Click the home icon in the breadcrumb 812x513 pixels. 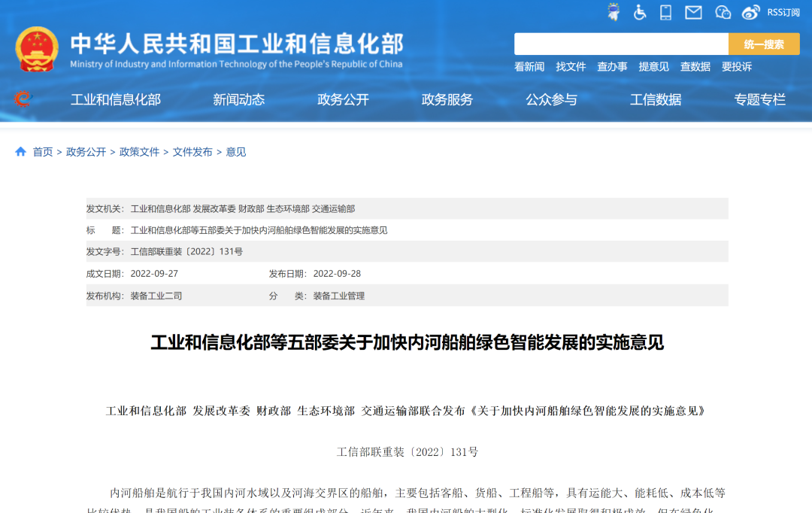tap(21, 151)
